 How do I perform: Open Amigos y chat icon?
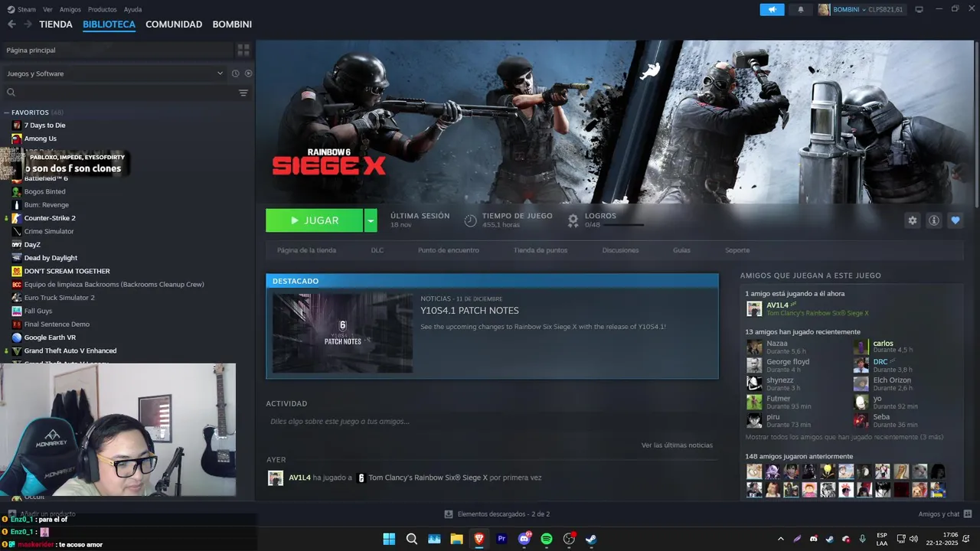click(x=968, y=514)
